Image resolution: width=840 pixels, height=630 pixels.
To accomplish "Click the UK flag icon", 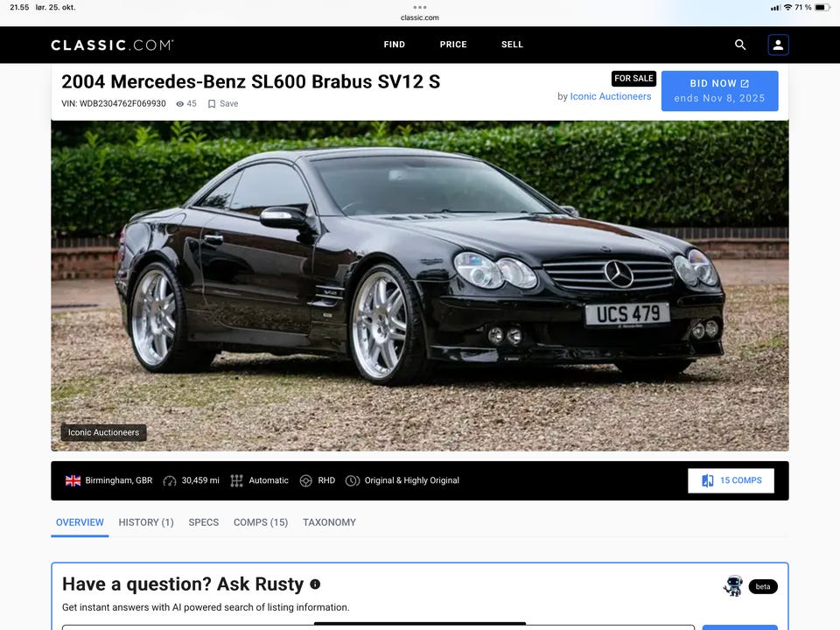I will pyautogui.click(x=73, y=480).
